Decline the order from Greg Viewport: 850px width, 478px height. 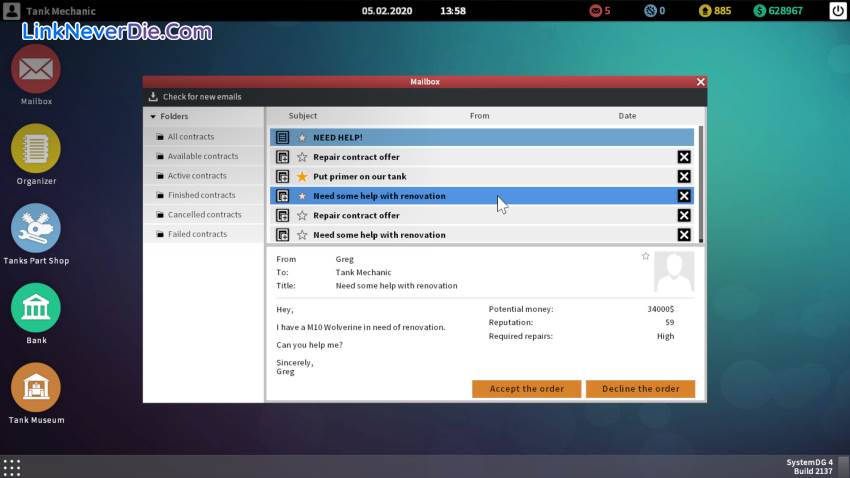[640, 389]
